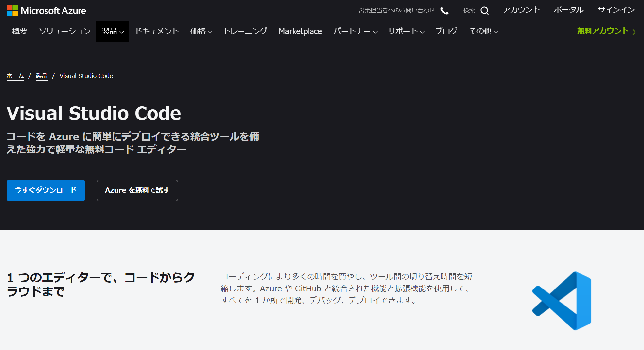Expand the その他 dropdown menu
This screenshot has height=350, width=644.
tap(484, 31)
